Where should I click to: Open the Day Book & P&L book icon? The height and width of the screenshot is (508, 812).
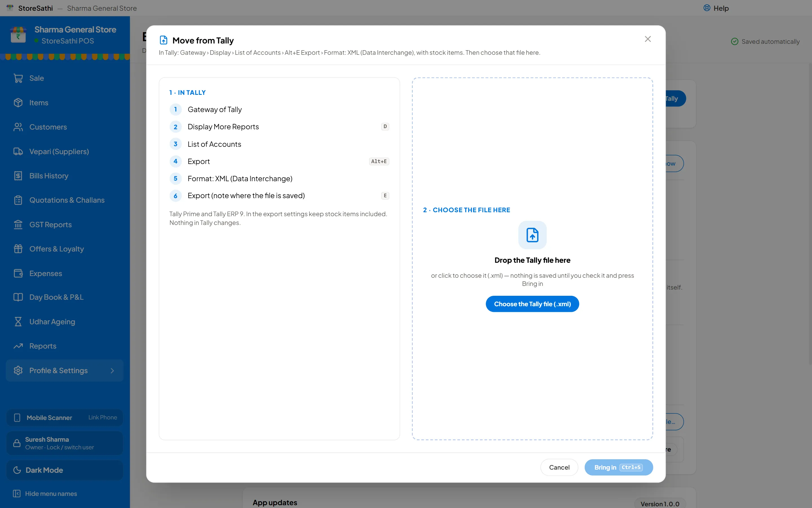[x=18, y=297]
